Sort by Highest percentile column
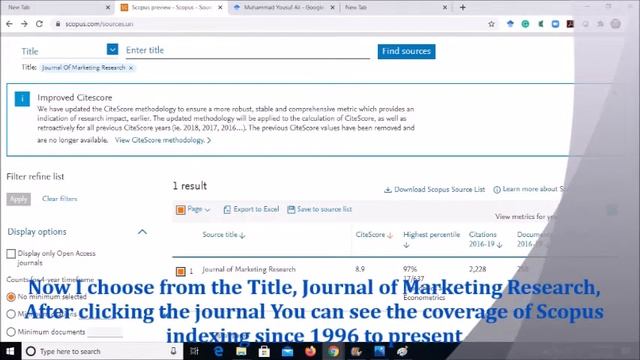This screenshot has height=360, width=640. 431,239
